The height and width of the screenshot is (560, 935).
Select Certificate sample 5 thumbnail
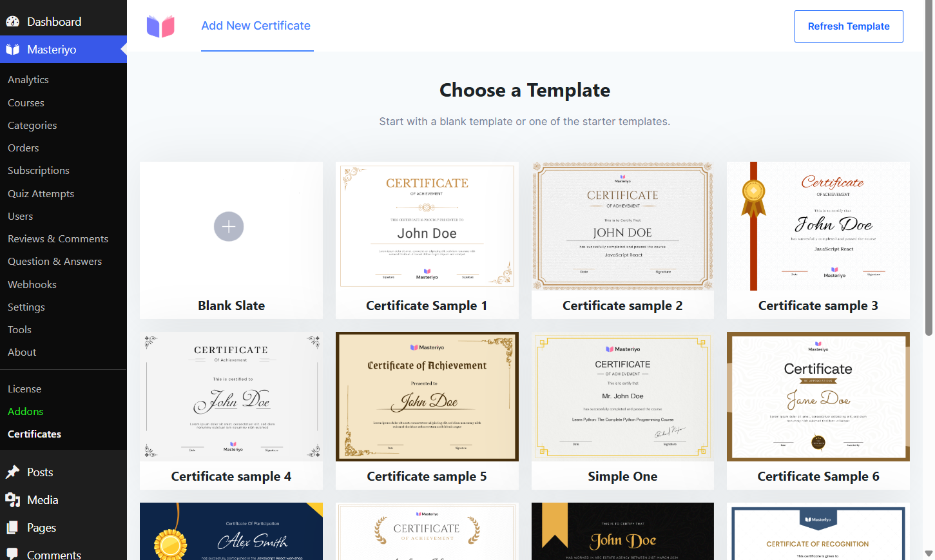(x=427, y=396)
